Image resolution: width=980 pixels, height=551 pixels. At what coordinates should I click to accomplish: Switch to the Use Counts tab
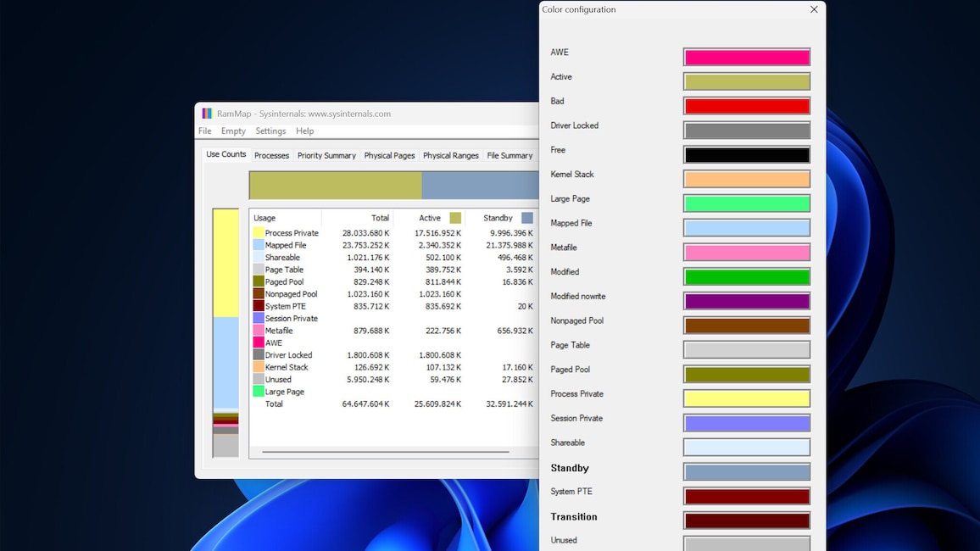(226, 154)
